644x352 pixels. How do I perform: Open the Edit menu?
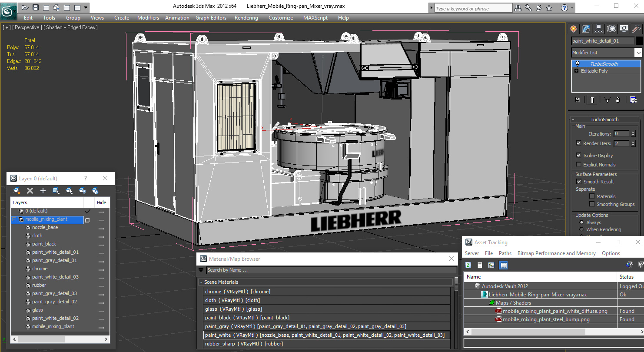(28, 18)
